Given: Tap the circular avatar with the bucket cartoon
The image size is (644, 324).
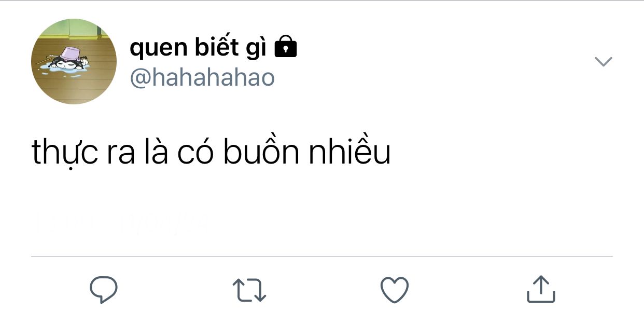Looking at the screenshot, I should (74, 61).
